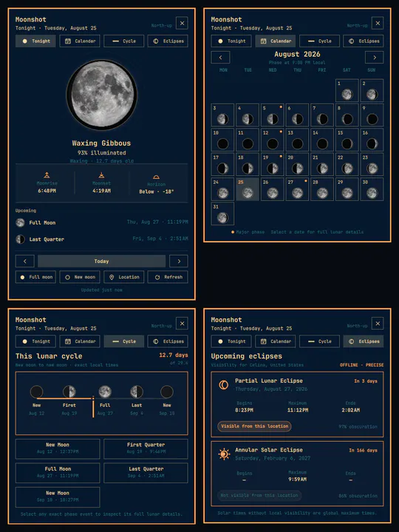Viewport: 399px width, 532px height.
Task: Open the New Moon Aug 12 12:37PM event
Action: point(58,449)
